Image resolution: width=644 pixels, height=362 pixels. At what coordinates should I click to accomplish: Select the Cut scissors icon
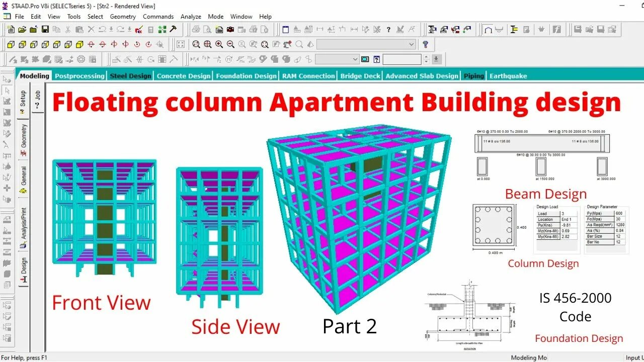67,30
